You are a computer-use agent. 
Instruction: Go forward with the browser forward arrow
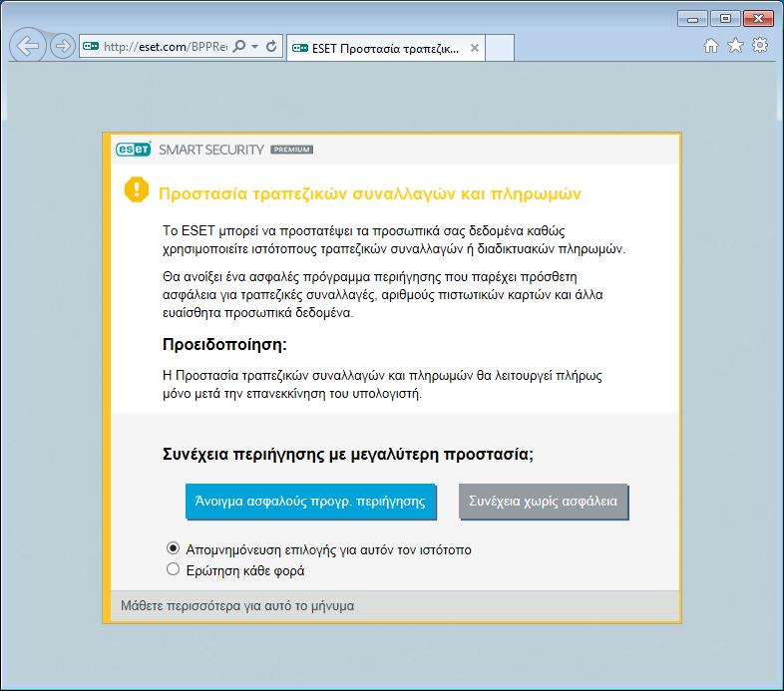[63, 46]
